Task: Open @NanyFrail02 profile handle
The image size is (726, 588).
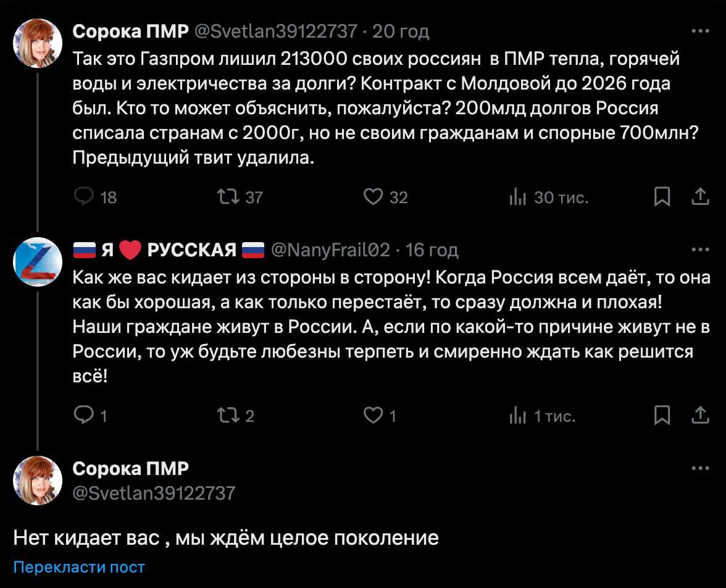Action: [x=330, y=250]
